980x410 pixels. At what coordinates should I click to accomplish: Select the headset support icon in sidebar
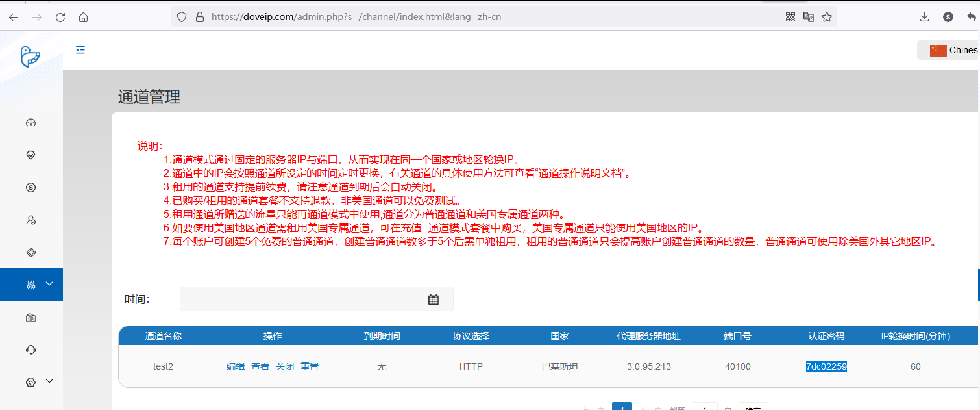[x=31, y=350]
